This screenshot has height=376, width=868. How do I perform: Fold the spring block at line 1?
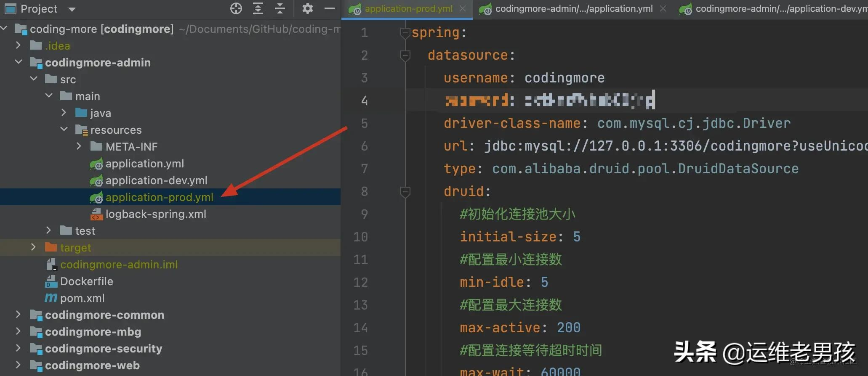[x=405, y=33]
